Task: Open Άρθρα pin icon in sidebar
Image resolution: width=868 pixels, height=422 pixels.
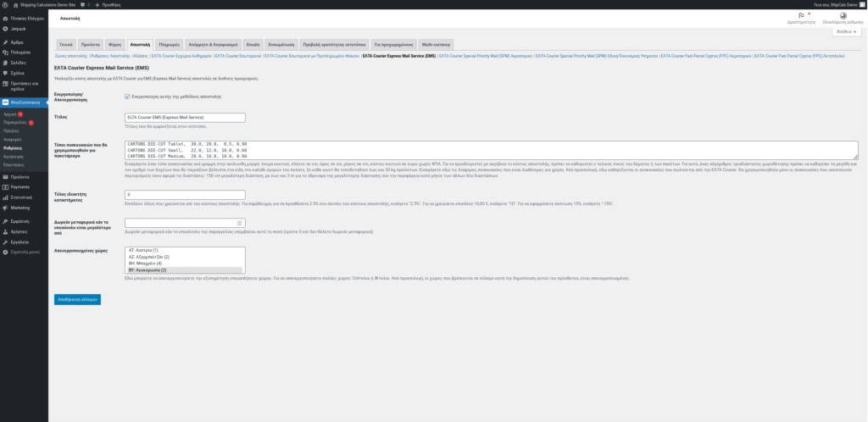Action: pyautogui.click(x=5, y=42)
